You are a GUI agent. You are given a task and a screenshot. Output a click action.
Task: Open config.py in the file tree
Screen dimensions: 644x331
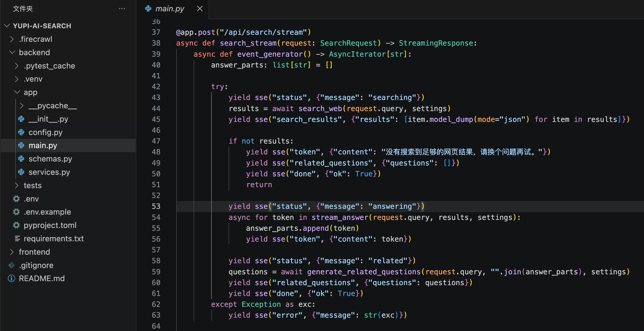pos(45,132)
